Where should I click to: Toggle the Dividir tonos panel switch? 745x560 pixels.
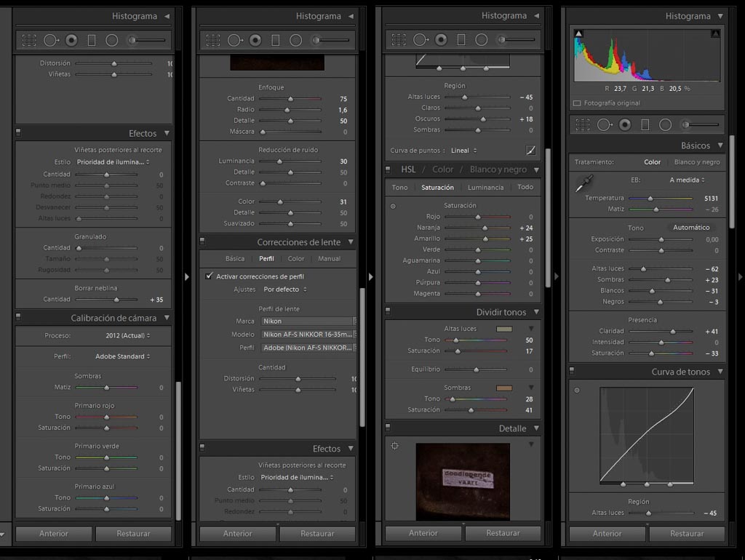pos(389,312)
